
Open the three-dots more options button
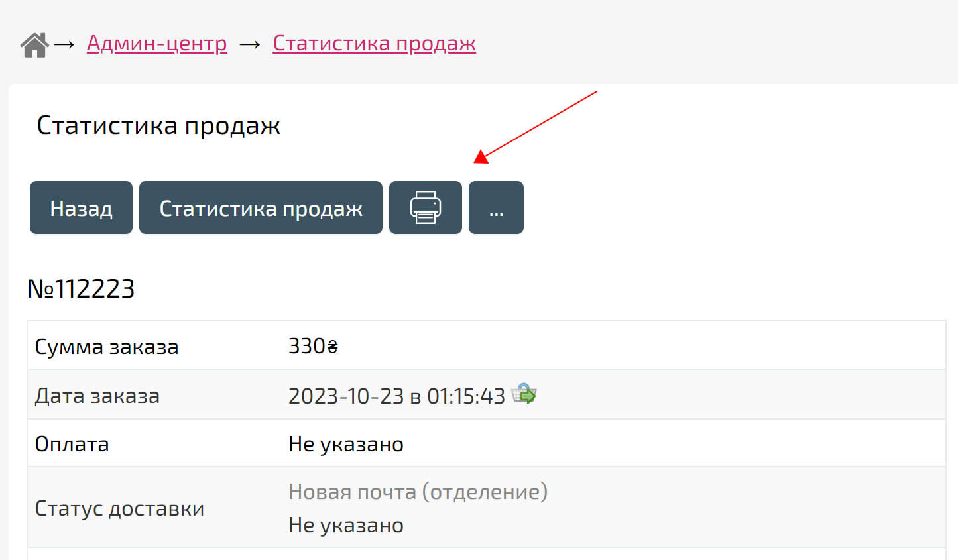[x=496, y=207]
